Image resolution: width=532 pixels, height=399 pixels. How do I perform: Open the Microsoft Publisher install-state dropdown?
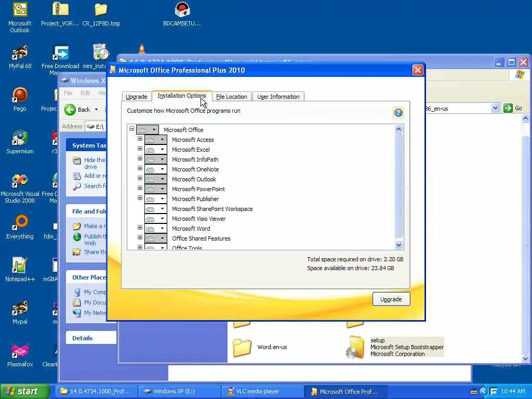(156, 199)
